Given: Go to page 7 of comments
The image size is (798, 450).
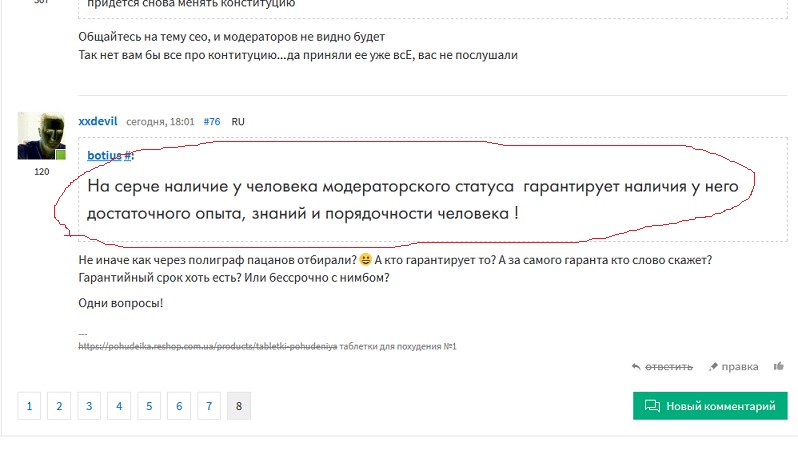Looking at the screenshot, I should coord(209,406).
